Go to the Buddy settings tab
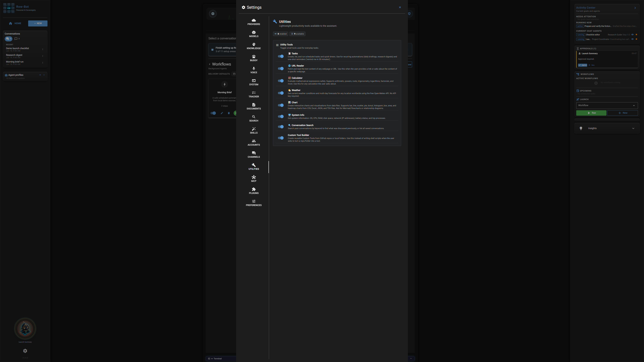Image resolution: width=644 pixels, height=362 pixels. [x=254, y=58]
